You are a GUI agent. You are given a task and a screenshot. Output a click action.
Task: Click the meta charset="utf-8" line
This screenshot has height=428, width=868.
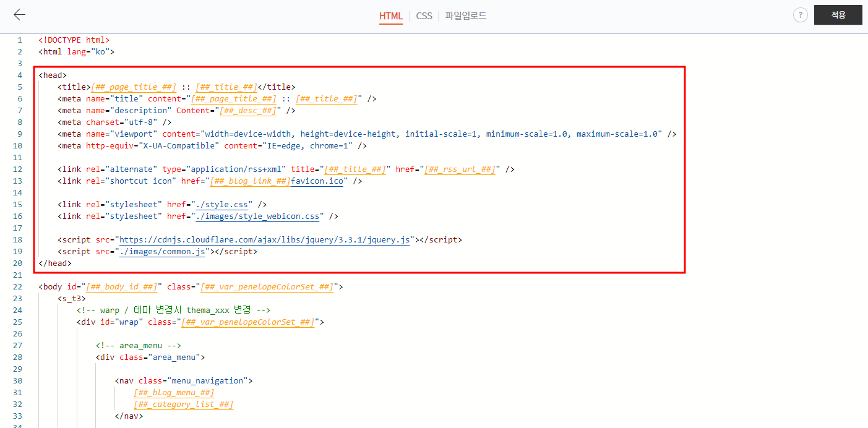pyautogui.click(x=114, y=122)
